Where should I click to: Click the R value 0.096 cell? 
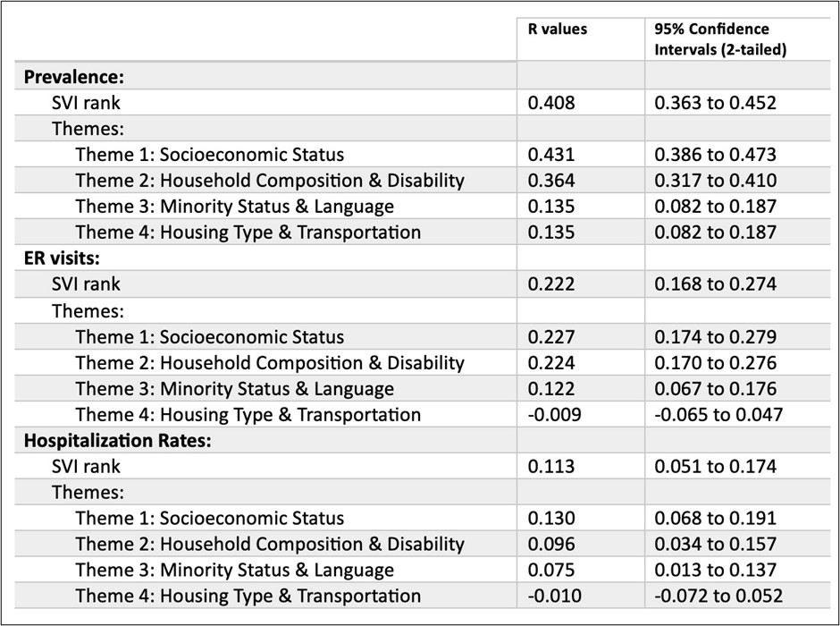(x=551, y=544)
